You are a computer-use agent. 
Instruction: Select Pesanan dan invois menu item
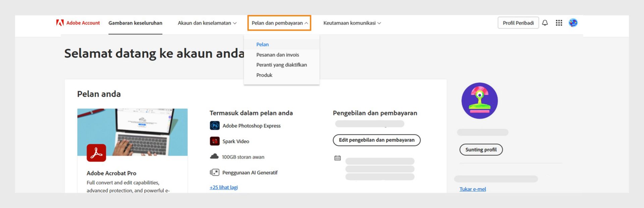[x=277, y=55]
